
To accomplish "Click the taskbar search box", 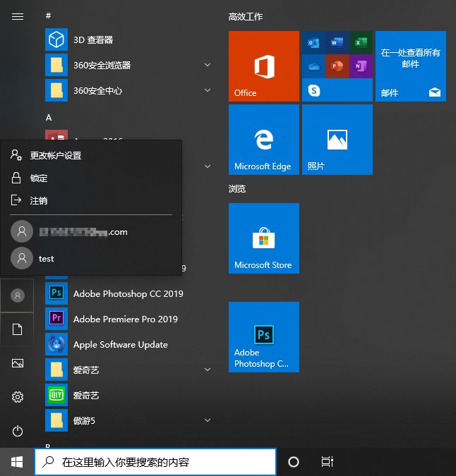I will point(155,462).
